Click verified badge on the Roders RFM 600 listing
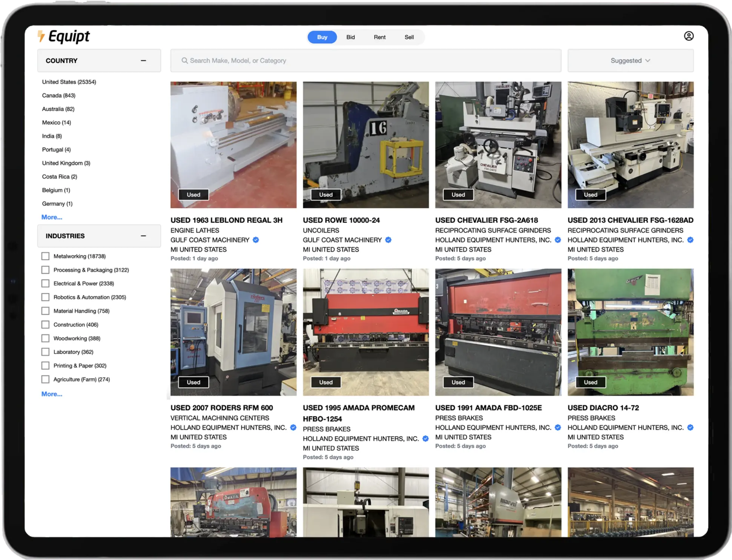This screenshot has width=732, height=560. [x=293, y=427]
